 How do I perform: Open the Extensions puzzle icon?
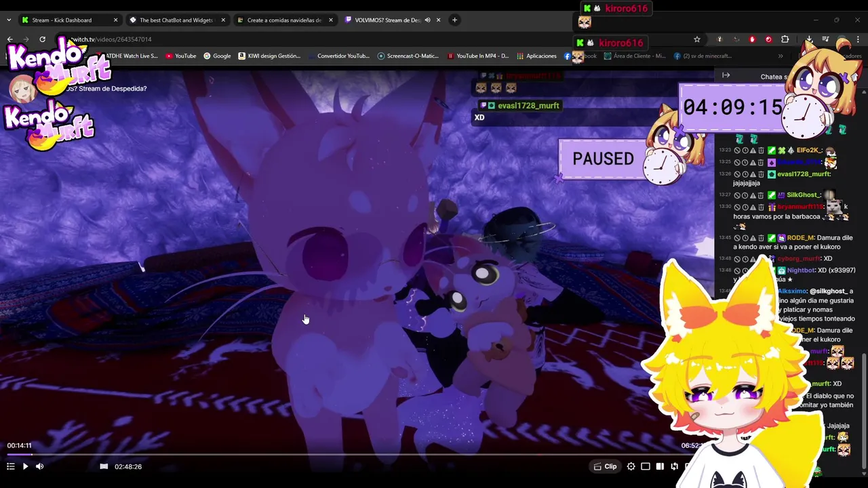point(785,39)
